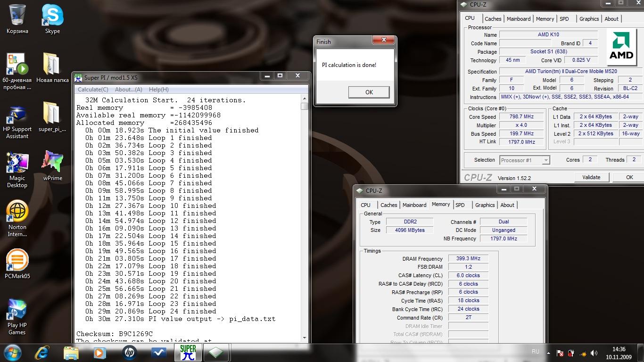
Task: Select About tab in lower CPU-Z window
Action: coord(507,205)
